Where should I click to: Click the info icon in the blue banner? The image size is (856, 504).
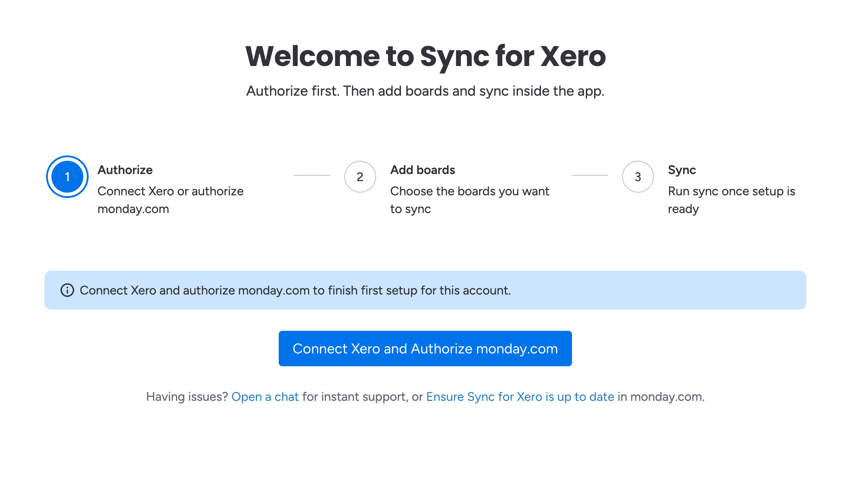[67, 290]
